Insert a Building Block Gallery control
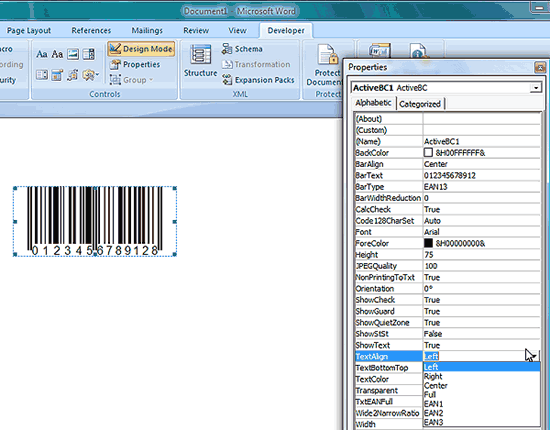This screenshot has width=550, height=430. tap(73, 75)
